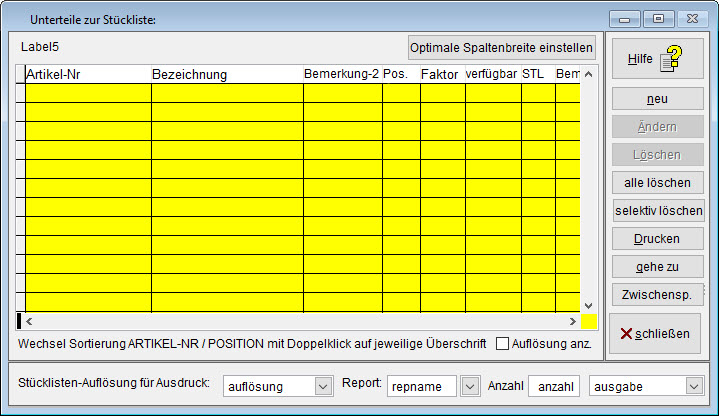Click the gehe zu button

[x=657, y=267]
